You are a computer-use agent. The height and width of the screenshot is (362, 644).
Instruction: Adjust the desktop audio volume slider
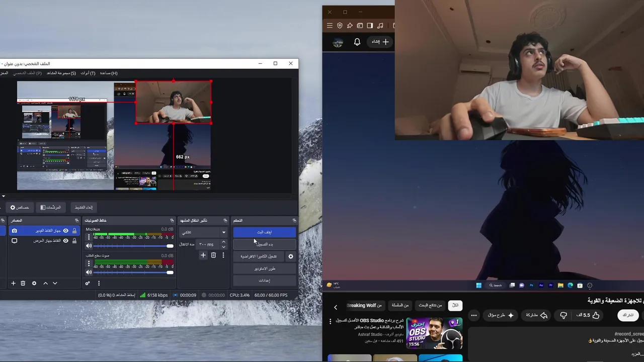[x=133, y=273]
